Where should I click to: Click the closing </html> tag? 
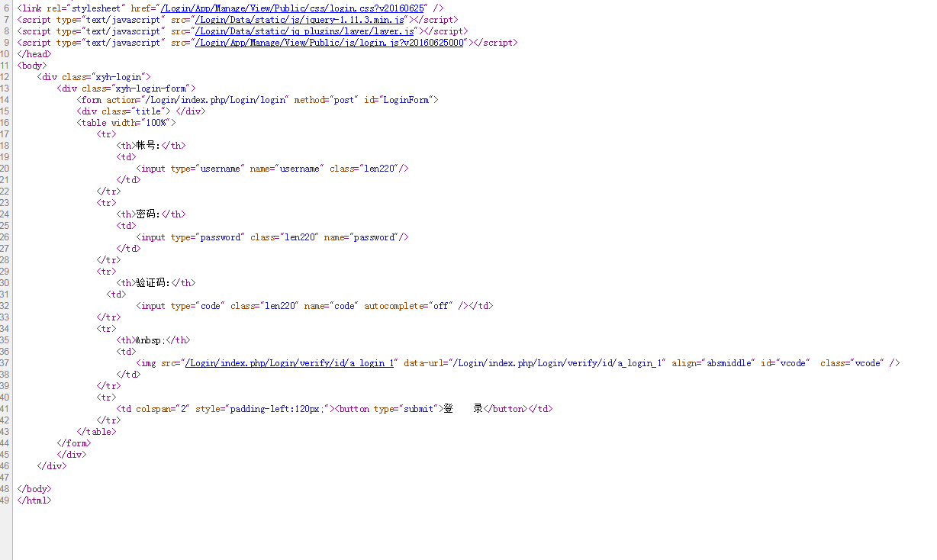[34, 500]
